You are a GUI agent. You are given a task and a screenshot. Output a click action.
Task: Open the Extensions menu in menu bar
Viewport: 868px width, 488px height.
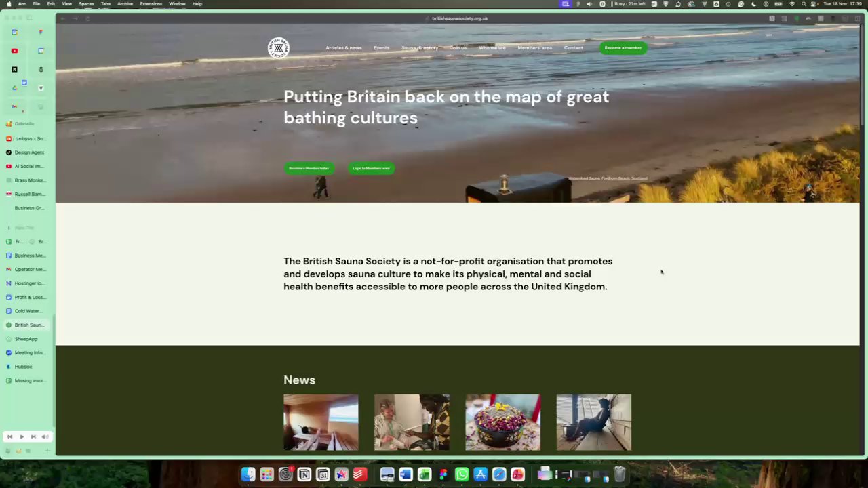pos(151,4)
